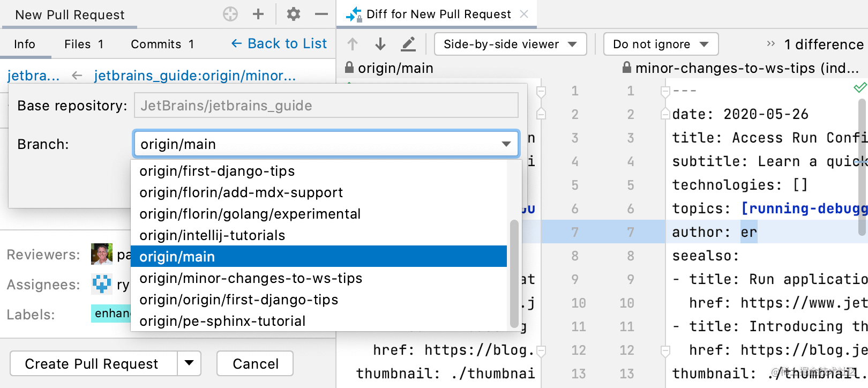Image resolution: width=868 pixels, height=388 pixels.
Task: Jump to next difference with down arrow
Action: tap(380, 44)
